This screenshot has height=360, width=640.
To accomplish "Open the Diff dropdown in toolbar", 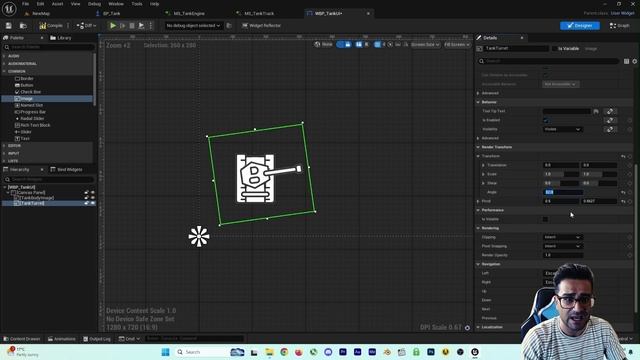I will coord(87,26).
